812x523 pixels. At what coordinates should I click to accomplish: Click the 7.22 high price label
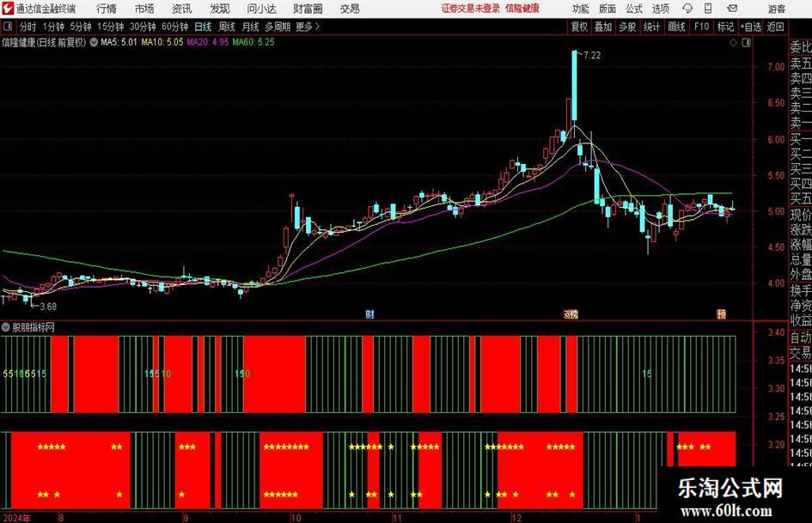pos(592,55)
